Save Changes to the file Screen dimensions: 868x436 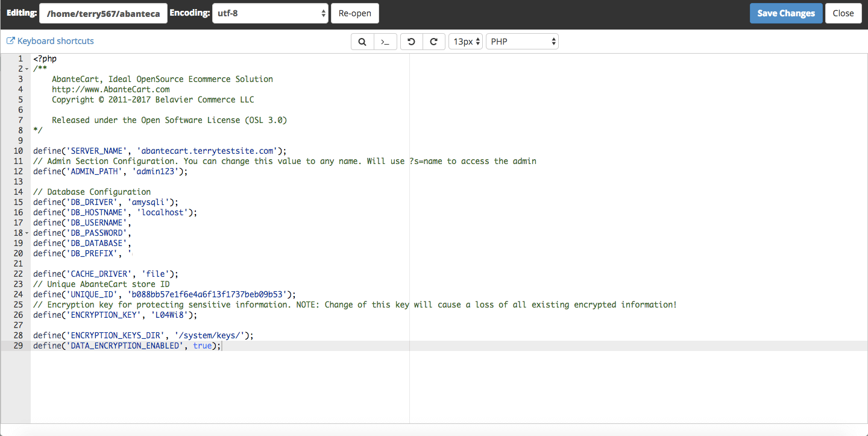[786, 13]
